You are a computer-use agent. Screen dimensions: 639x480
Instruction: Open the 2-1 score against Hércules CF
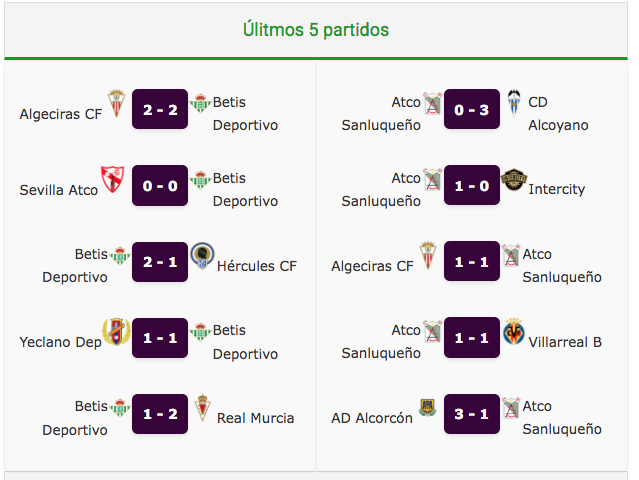[160, 262]
